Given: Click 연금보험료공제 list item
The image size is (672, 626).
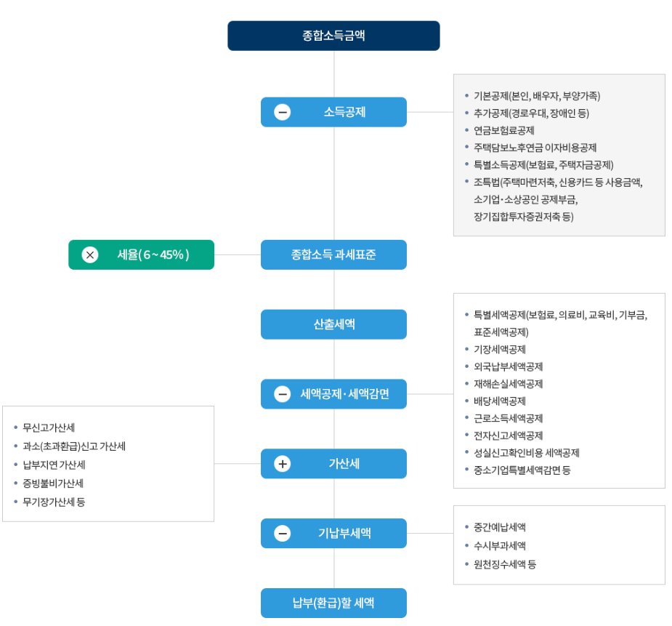Looking at the screenshot, I should [x=503, y=130].
